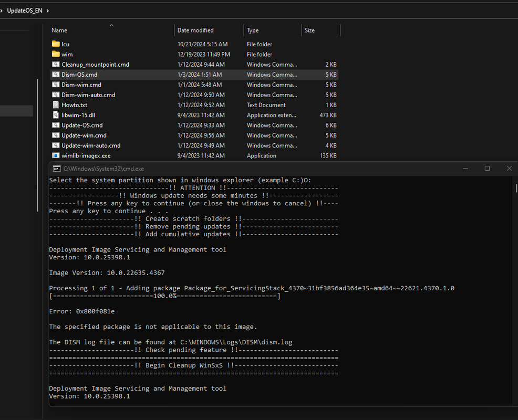Click the 10/21/2024 5:15 AM date cell
This screenshot has height=420, width=518.
click(x=202, y=44)
